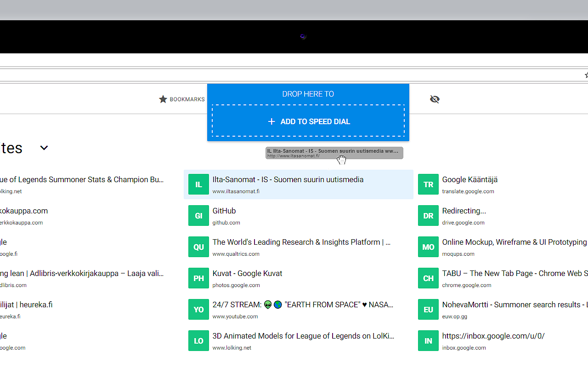Open Online Mockup, Wireframe & UI Prototyping
This screenshot has width=588, height=368.
tap(514, 242)
